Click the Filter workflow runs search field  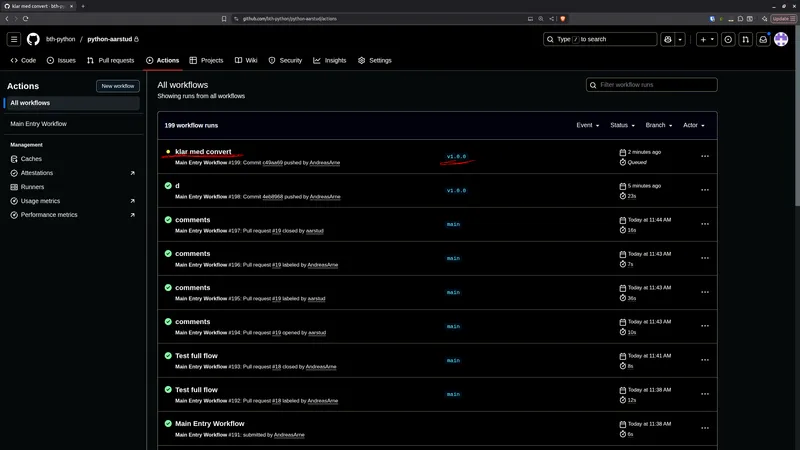(651, 85)
